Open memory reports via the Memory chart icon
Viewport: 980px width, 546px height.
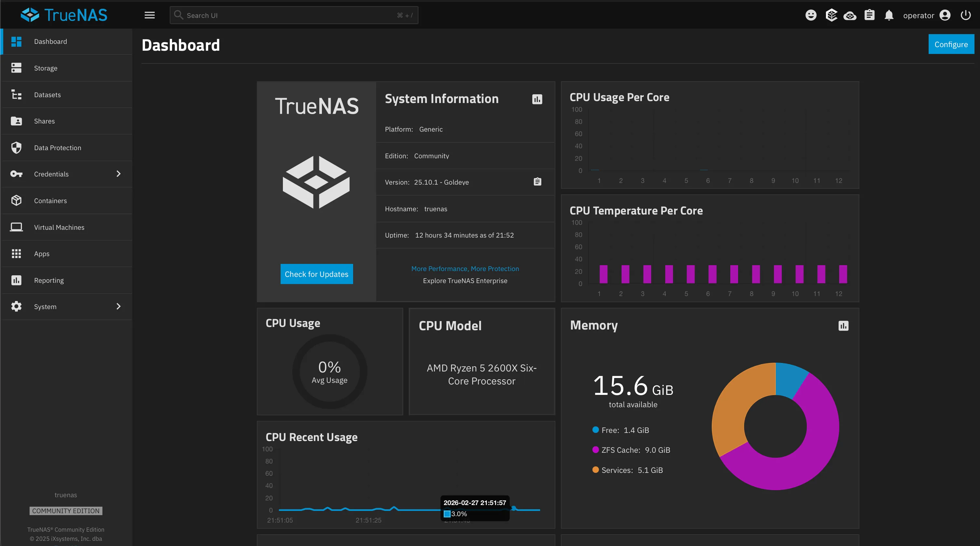point(843,326)
